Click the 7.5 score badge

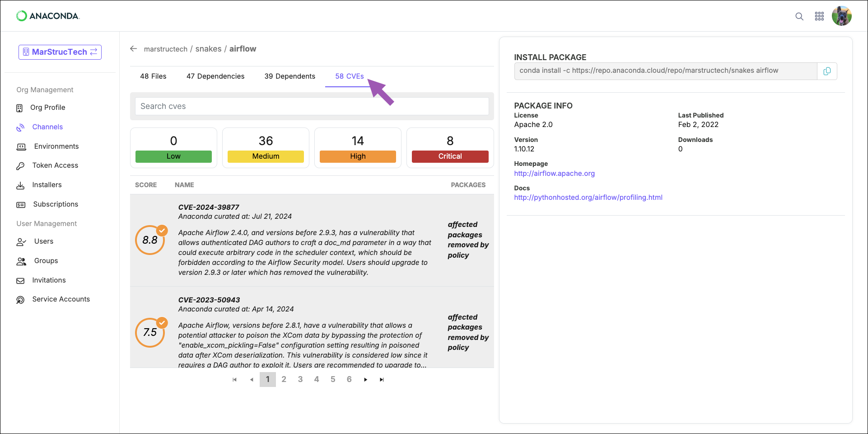pos(150,332)
